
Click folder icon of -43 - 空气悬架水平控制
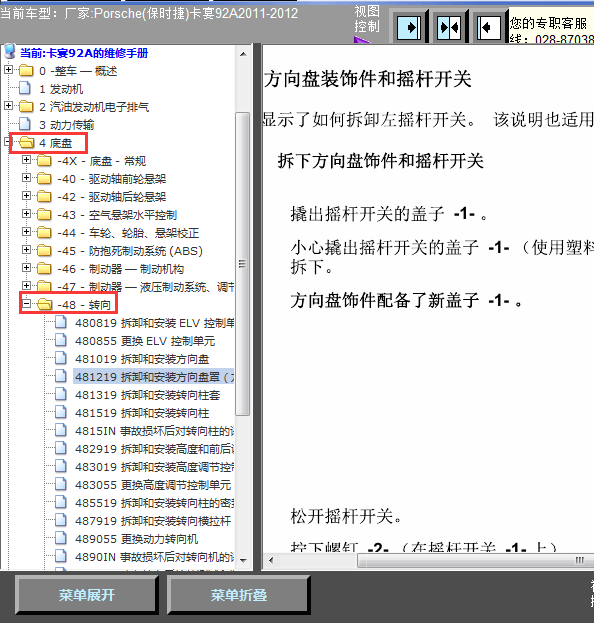(x=44, y=214)
